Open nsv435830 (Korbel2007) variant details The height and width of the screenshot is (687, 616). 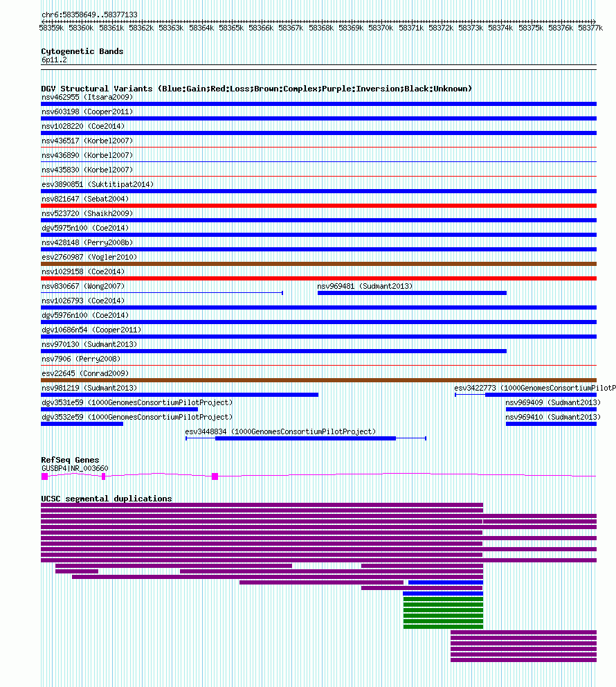87,170
